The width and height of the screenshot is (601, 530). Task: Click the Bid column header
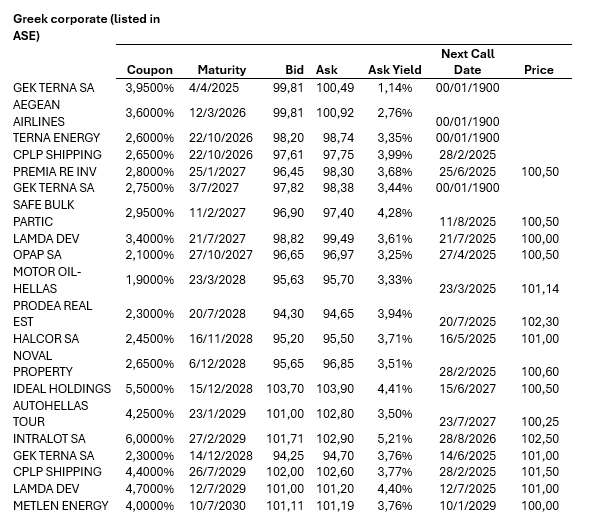click(x=294, y=70)
